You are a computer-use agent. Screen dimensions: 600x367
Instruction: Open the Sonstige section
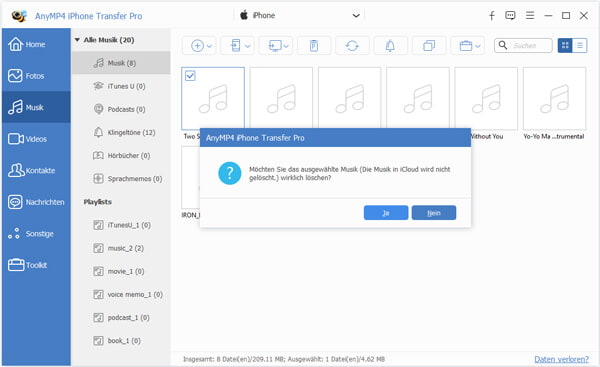tap(36, 233)
